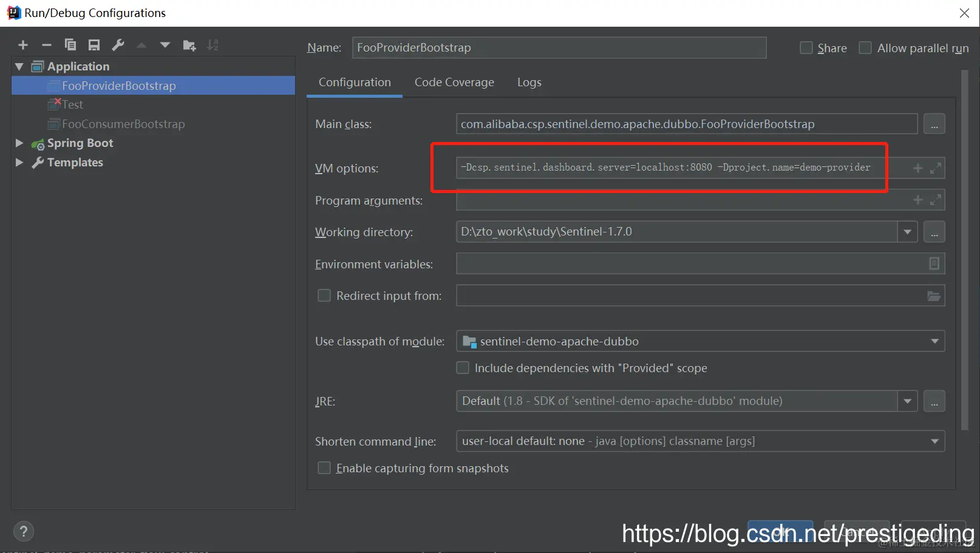The width and height of the screenshot is (980, 553).
Task: Check Redirect input from
Action: pos(324,296)
